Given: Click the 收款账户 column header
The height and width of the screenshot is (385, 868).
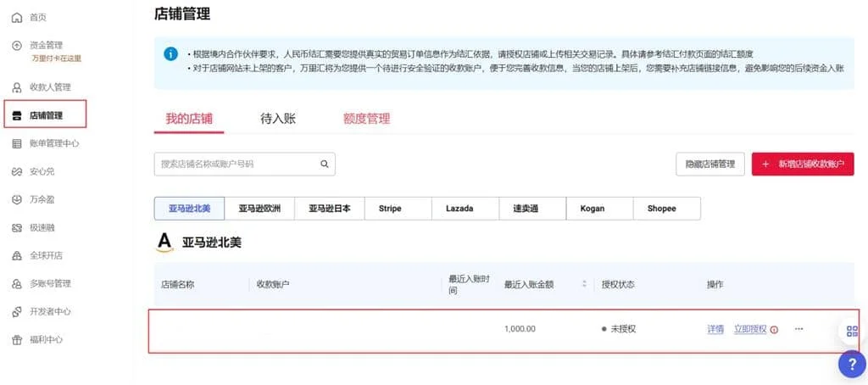Looking at the screenshot, I should (274, 284).
